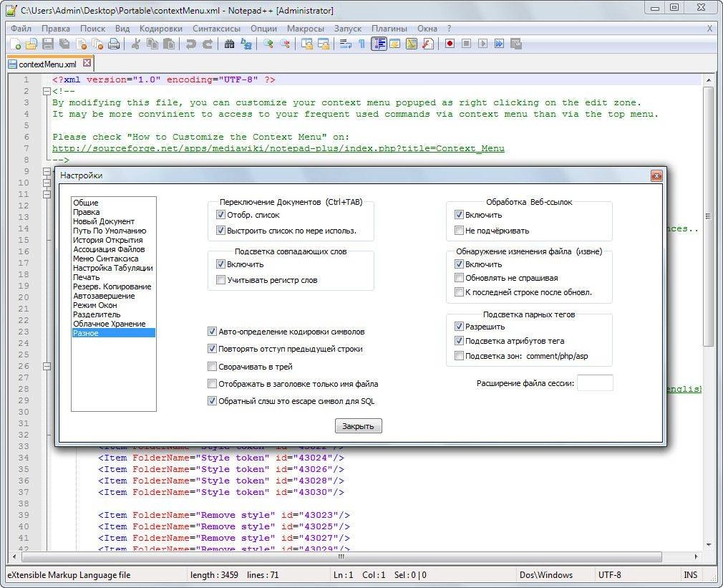Image resolution: width=723 pixels, height=588 pixels.
Task: Collapse the fold marker at line 9
Action: (x=47, y=172)
